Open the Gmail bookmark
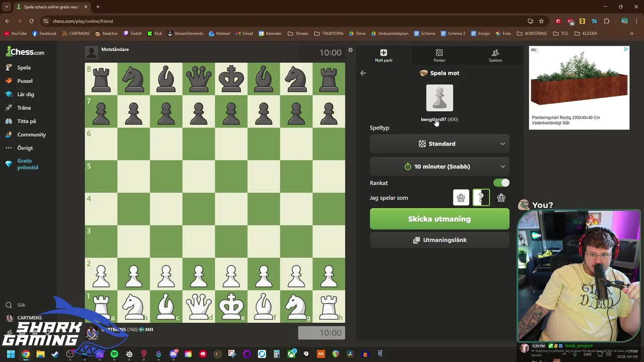The width and height of the screenshot is (644, 362). (244, 34)
